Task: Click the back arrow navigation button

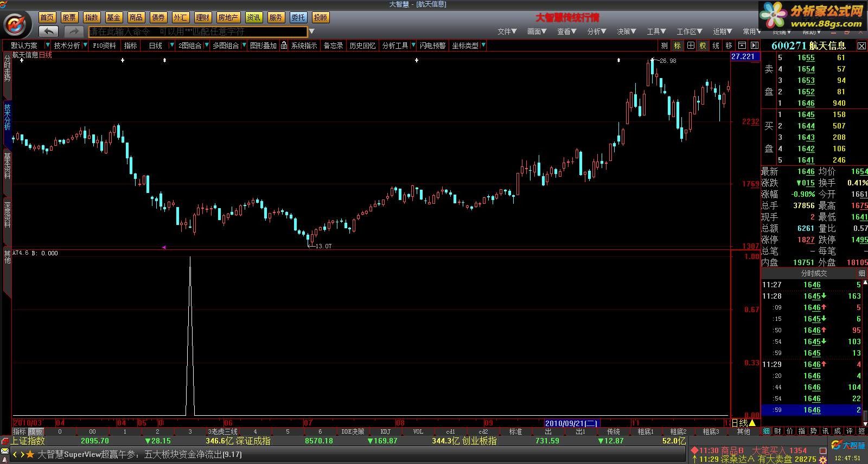Action: pos(49,31)
